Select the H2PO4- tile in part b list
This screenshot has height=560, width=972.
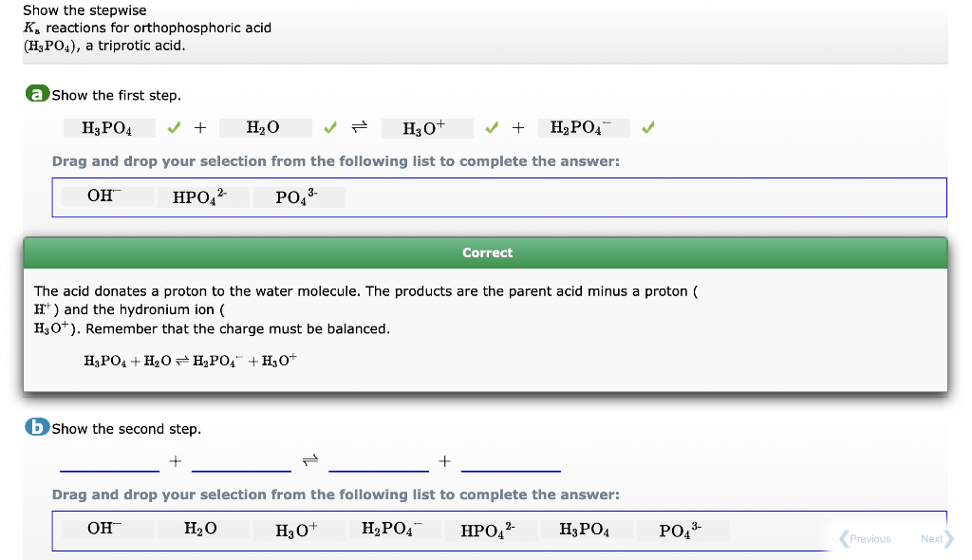click(x=394, y=530)
